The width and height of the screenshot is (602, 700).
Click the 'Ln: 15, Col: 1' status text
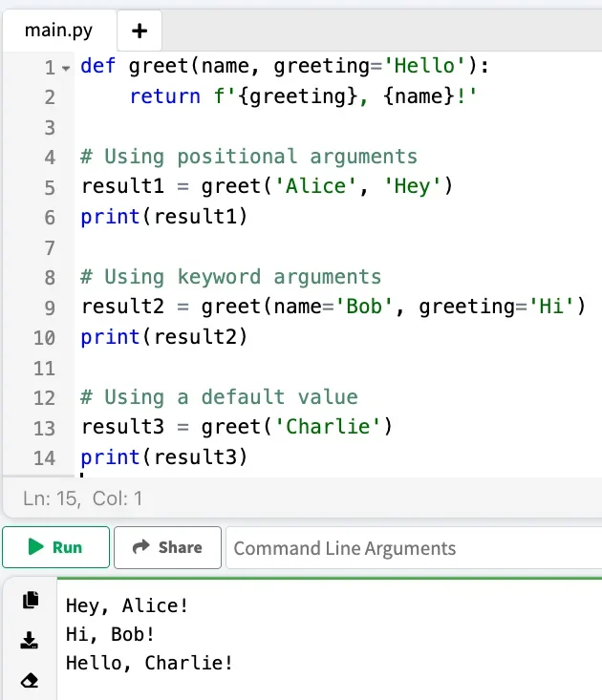point(82,498)
